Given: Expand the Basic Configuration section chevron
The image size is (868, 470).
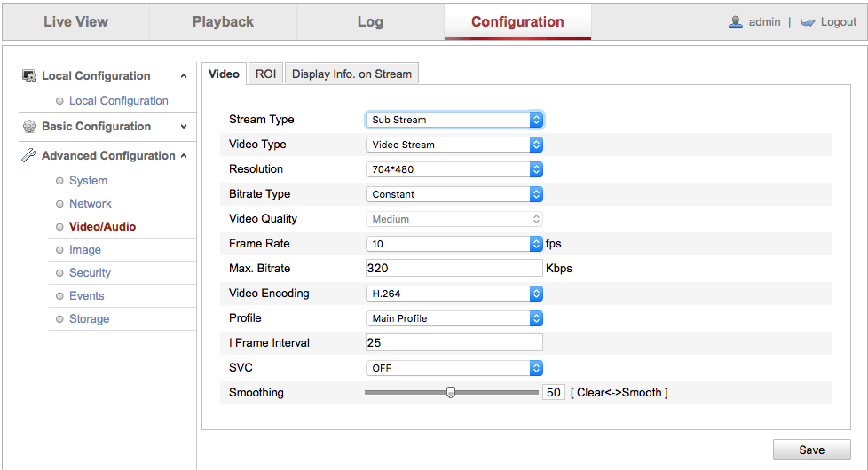Looking at the screenshot, I should [184, 127].
